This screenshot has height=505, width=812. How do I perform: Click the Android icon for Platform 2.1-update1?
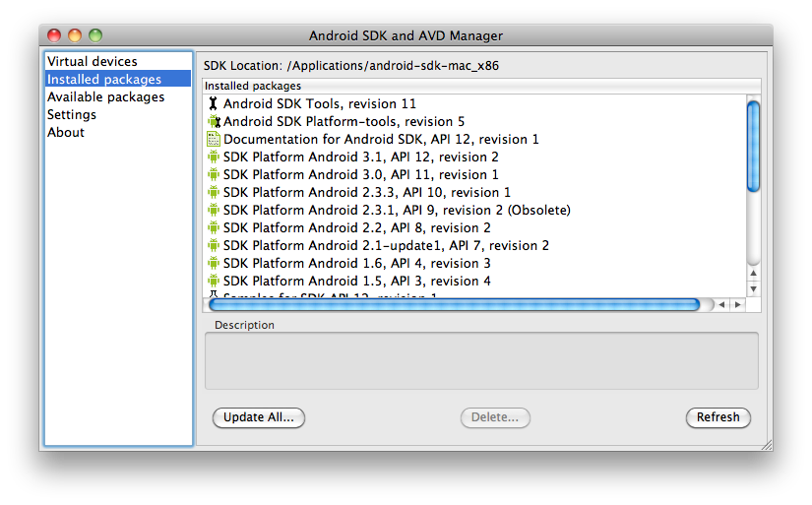coord(214,245)
